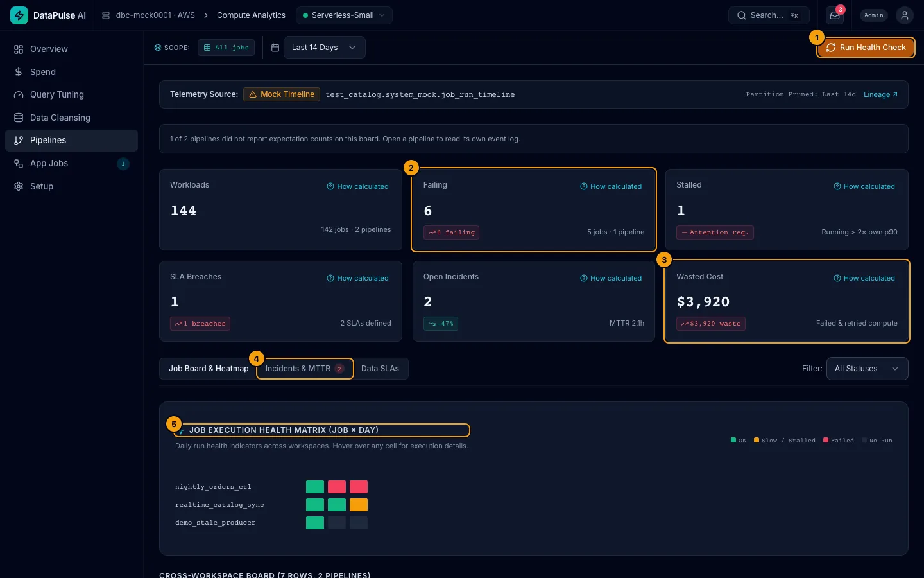Screen dimensions: 924x578
Task: Open Compute Analytics breadcrumb
Action: pos(251,15)
